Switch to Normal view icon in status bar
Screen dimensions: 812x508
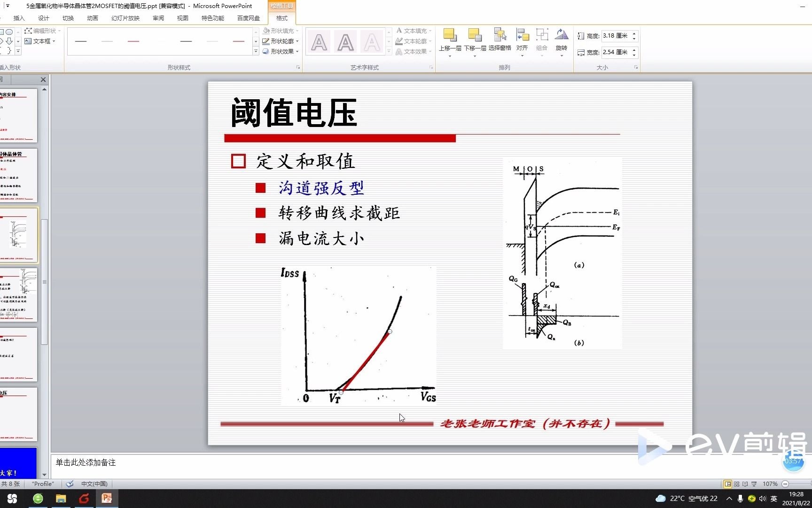point(727,484)
